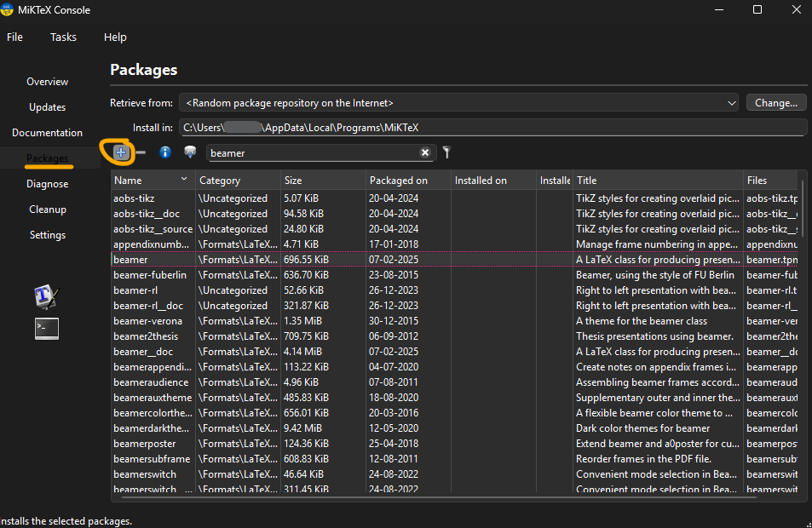Click the Install in path field
Image resolution: width=812 pixels, height=528 pixels.
click(492, 128)
